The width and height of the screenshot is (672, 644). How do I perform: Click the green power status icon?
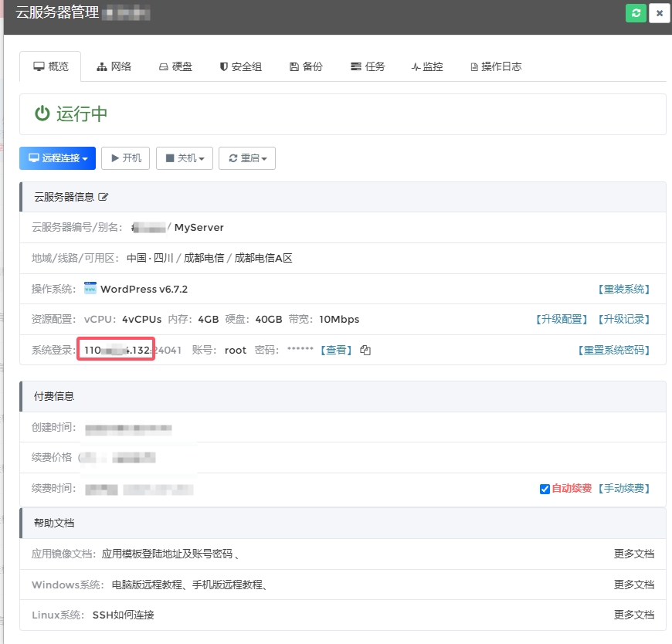[42, 114]
